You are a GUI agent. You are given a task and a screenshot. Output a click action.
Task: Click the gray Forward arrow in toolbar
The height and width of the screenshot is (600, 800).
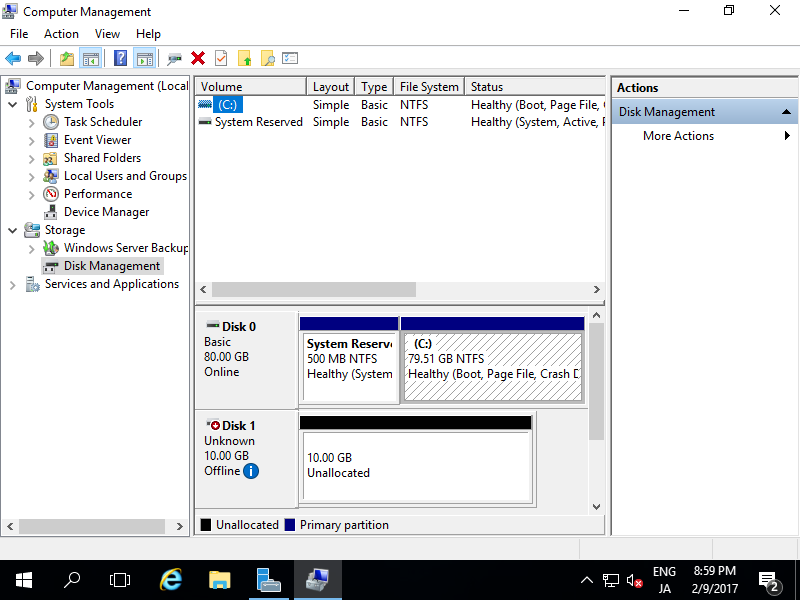coord(36,59)
